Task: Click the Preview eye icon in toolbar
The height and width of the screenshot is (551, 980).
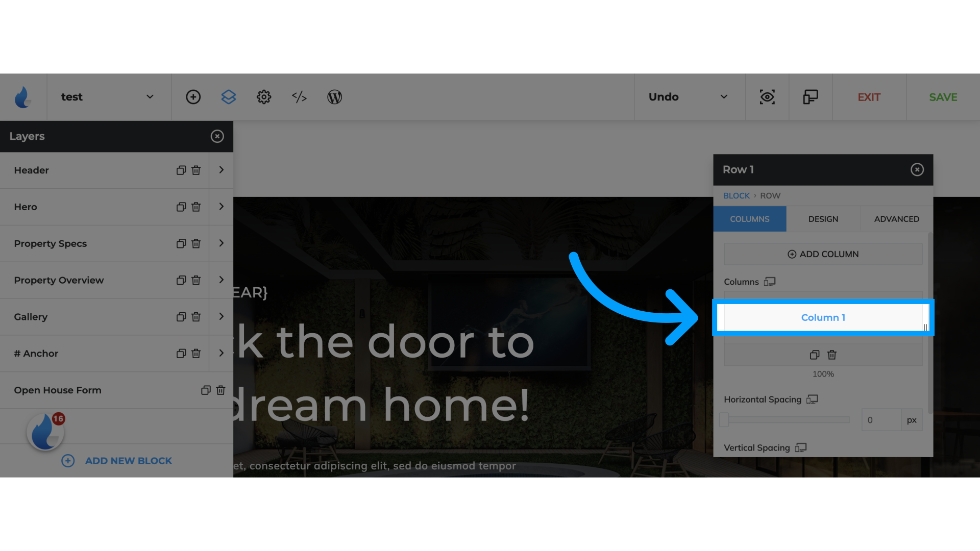Action: pos(767,97)
